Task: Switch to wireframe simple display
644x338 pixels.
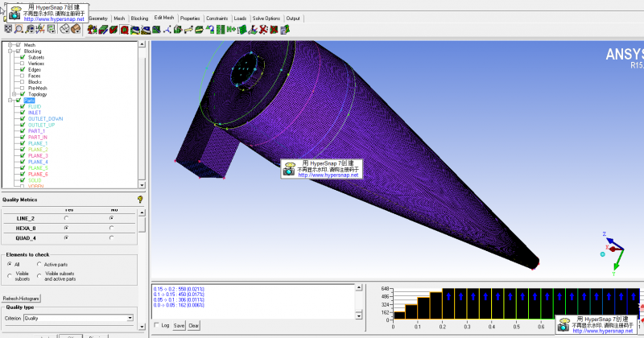Action: point(65,29)
